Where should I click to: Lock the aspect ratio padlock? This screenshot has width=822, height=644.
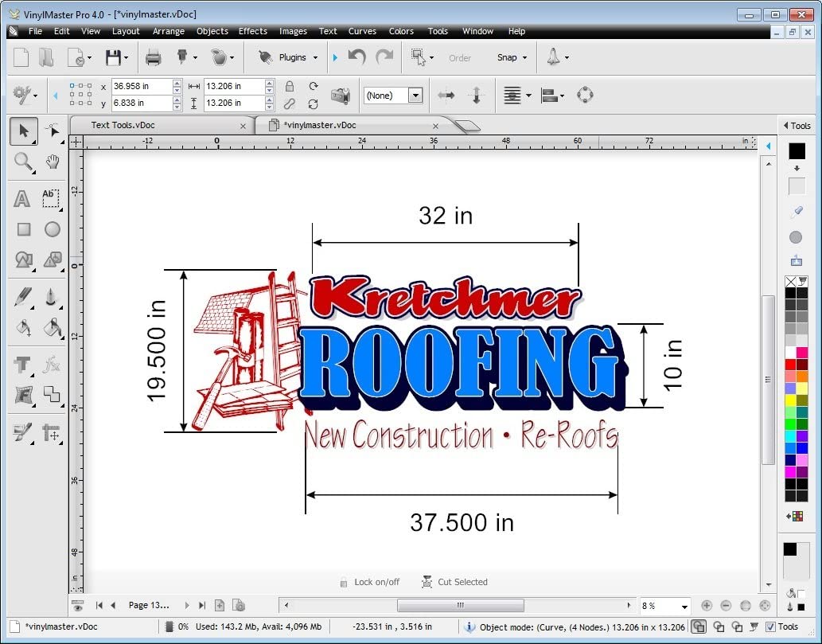289,86
